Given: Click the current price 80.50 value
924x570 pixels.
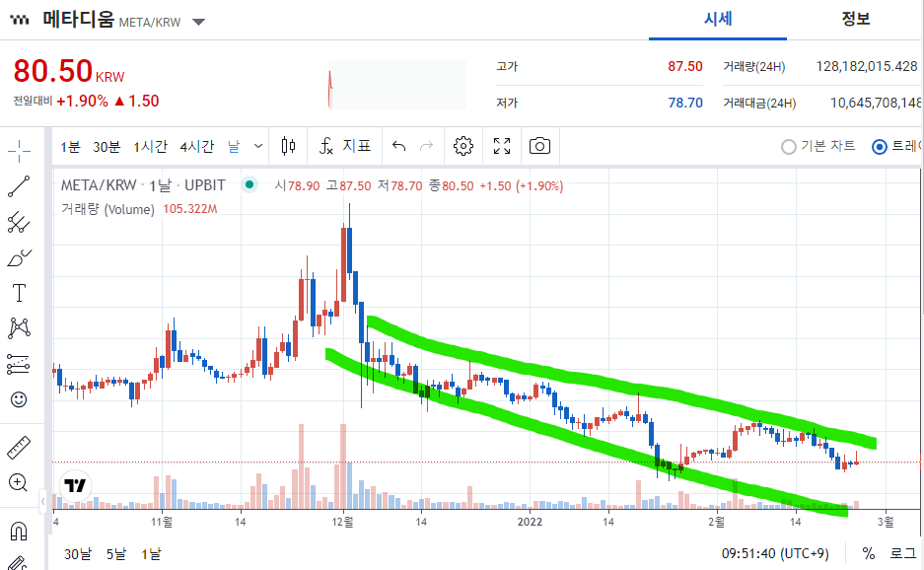Looking at the screenshot, I should pyautogui.click(x=53, y=71).
